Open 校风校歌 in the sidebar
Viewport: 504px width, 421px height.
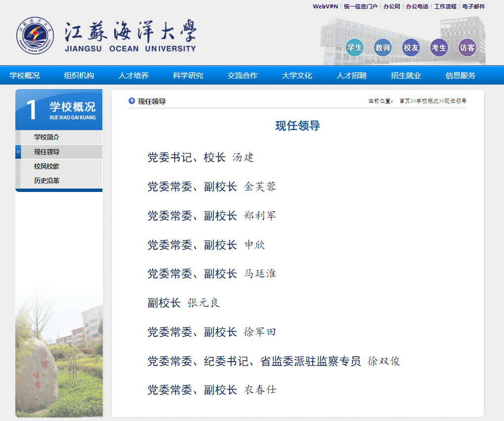pos(46,166)
